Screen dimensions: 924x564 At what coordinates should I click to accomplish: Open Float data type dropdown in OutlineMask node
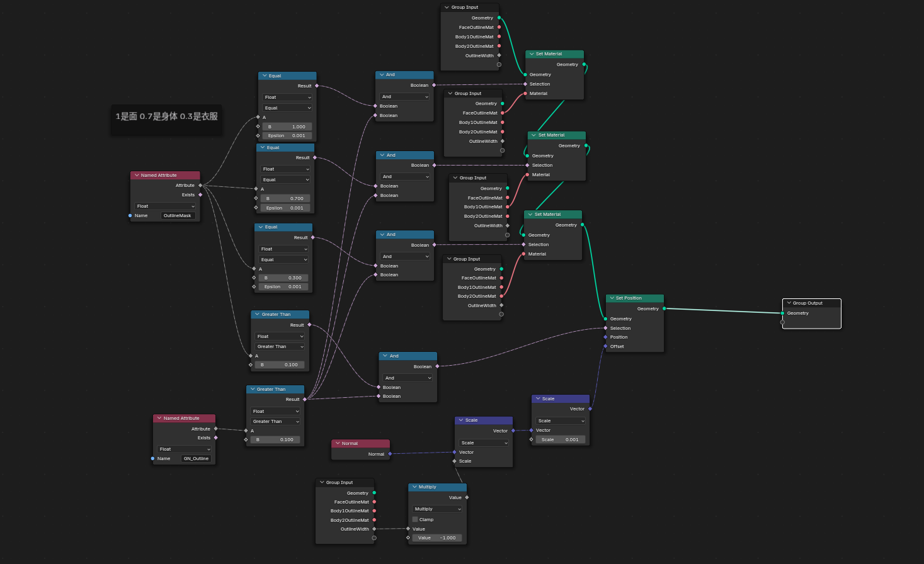click(x=166, y=206)
